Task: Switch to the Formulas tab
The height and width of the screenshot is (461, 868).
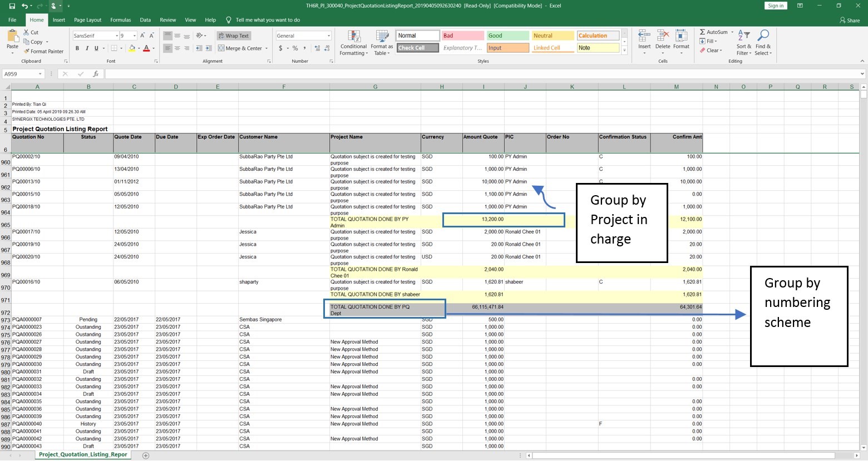Action: (x=120, y=20)
